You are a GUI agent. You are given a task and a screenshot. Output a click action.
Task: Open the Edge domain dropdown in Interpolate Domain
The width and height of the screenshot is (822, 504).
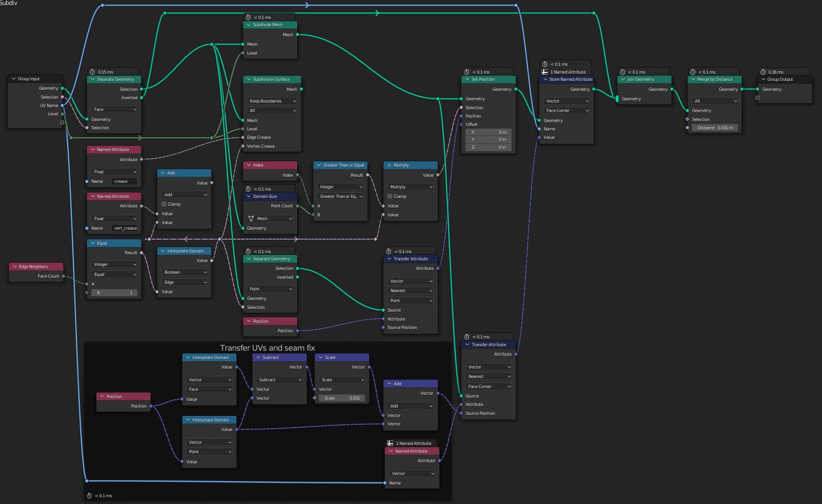[x=185, y=282]
